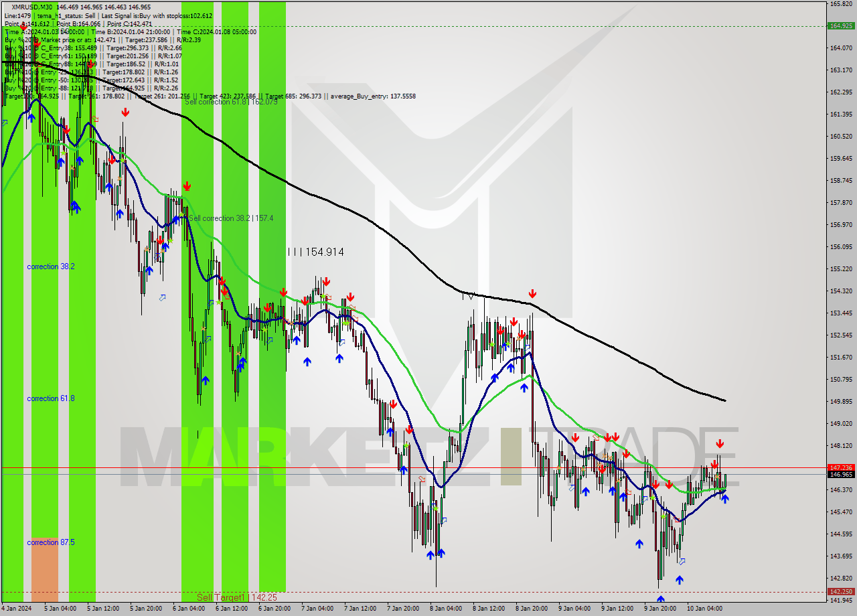The height and width of the screenshot is (616, 857).
Task: Click the '8 Jan 12:00' time label
Action: [x=489, y=609]
